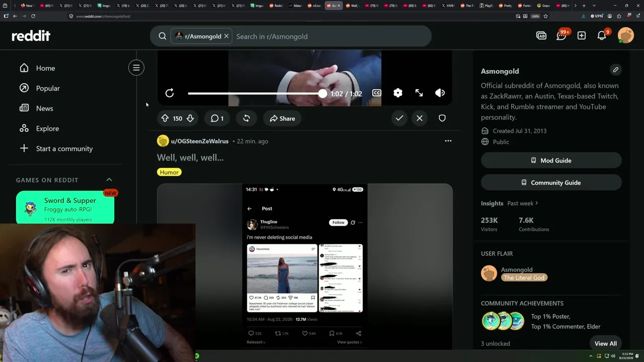Open video settings gear
644x362 pixels.
[398, 93]
